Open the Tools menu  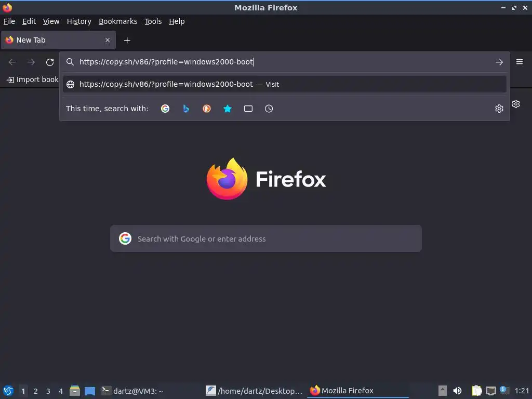pyautogui.click(x=153, y=21)
